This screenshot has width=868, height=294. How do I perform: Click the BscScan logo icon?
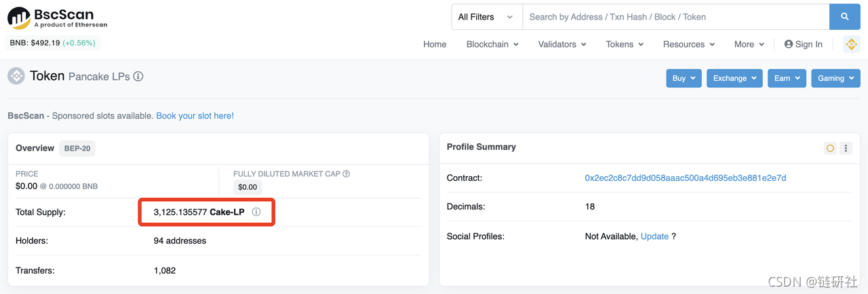pyautogui.click(x=18, y=18)
